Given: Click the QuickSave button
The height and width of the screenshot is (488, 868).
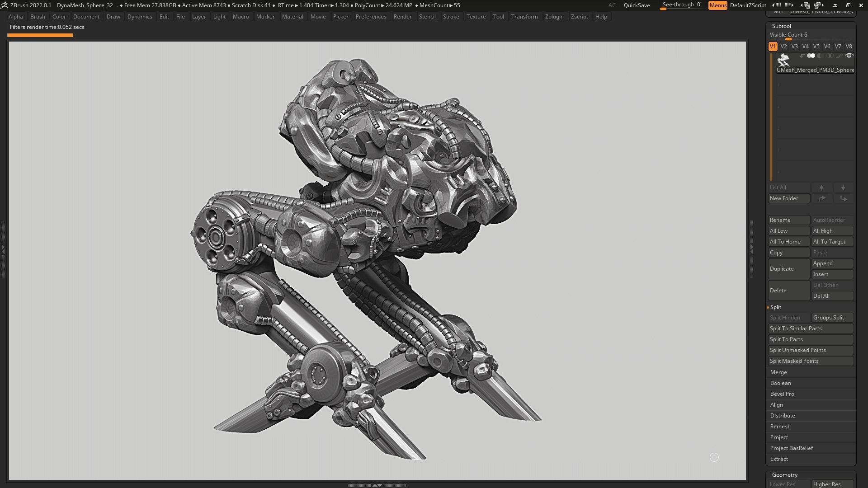Looking at the screenshot, I should coord(637,5).
